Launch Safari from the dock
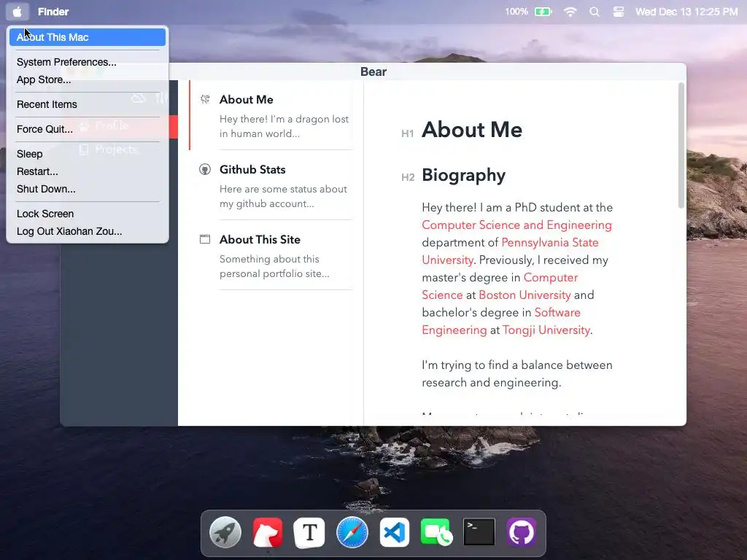Viewport: 747px width, 560px height. point(352,532)
